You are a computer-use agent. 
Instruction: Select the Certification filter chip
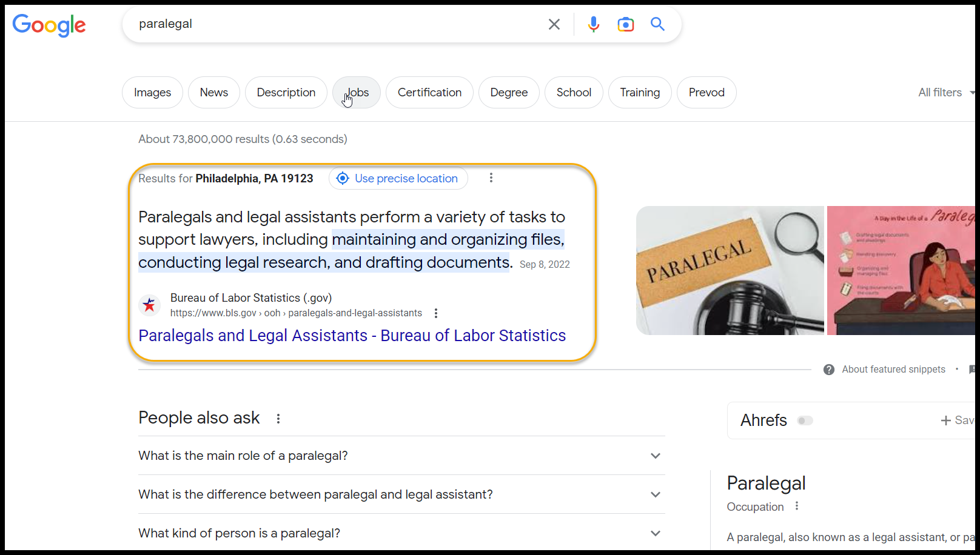click(429, 93)
